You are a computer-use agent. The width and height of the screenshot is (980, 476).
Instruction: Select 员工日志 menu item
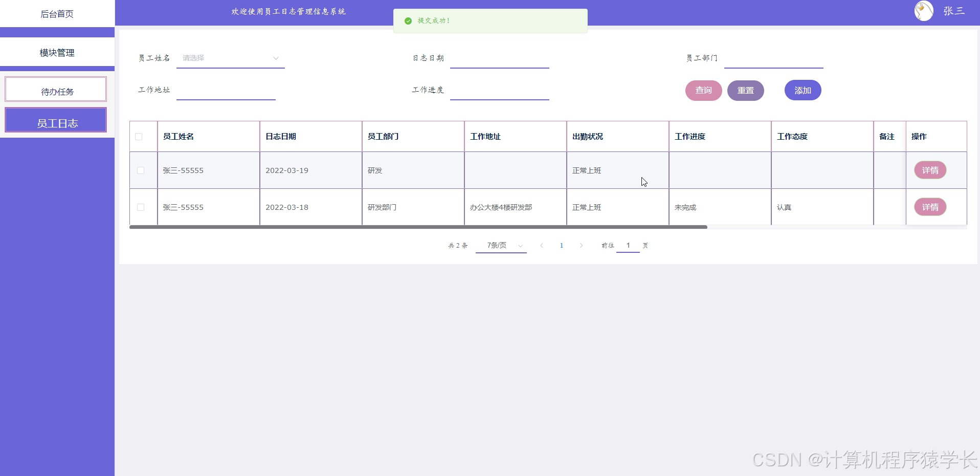point(56,120)
